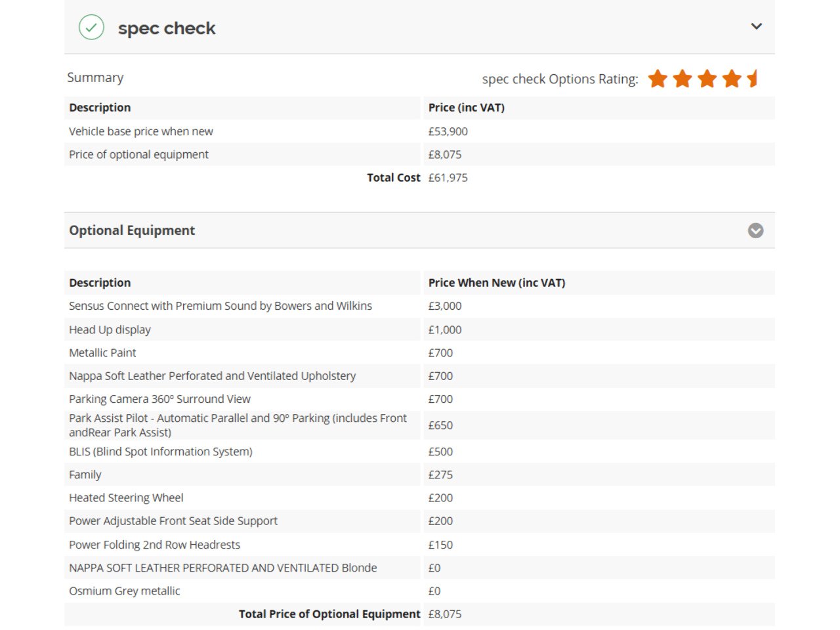Click the second orange rating star

(x=682, y=79)
